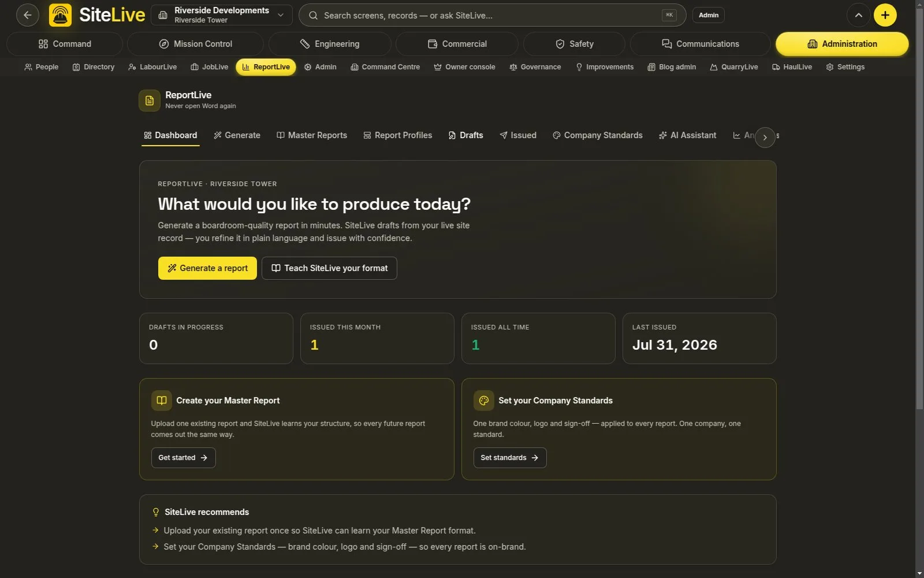
Task: Go to the Command Centre section
Action: (x=385, y=67)
